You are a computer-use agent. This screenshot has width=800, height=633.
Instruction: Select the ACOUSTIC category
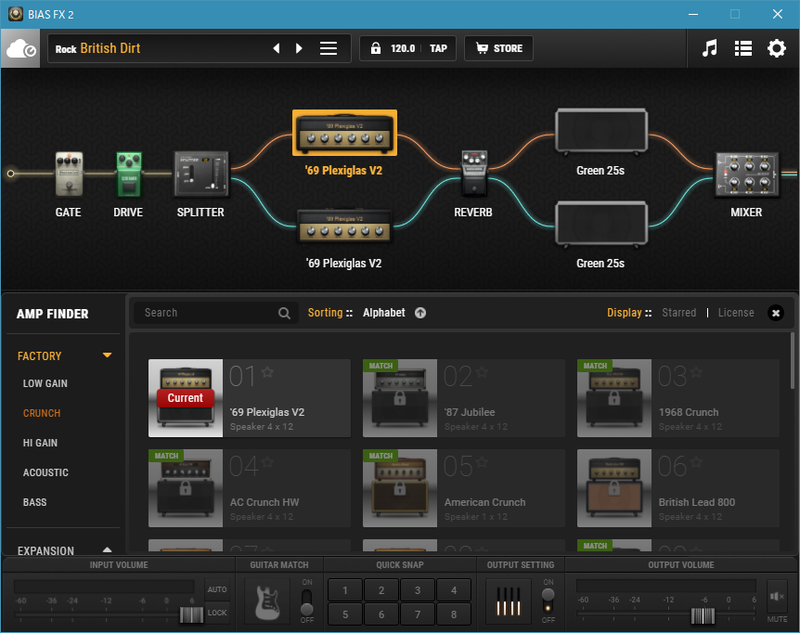pos(45,472)
